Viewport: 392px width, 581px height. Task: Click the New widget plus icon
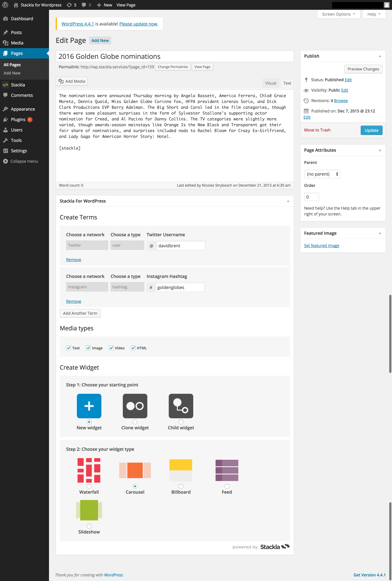click(x=89, y=406)
